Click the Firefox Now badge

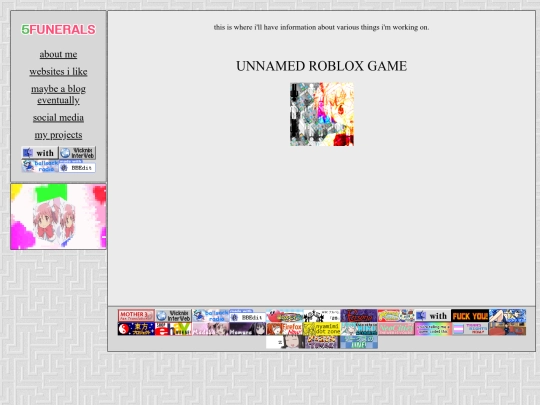coord(285,329)
